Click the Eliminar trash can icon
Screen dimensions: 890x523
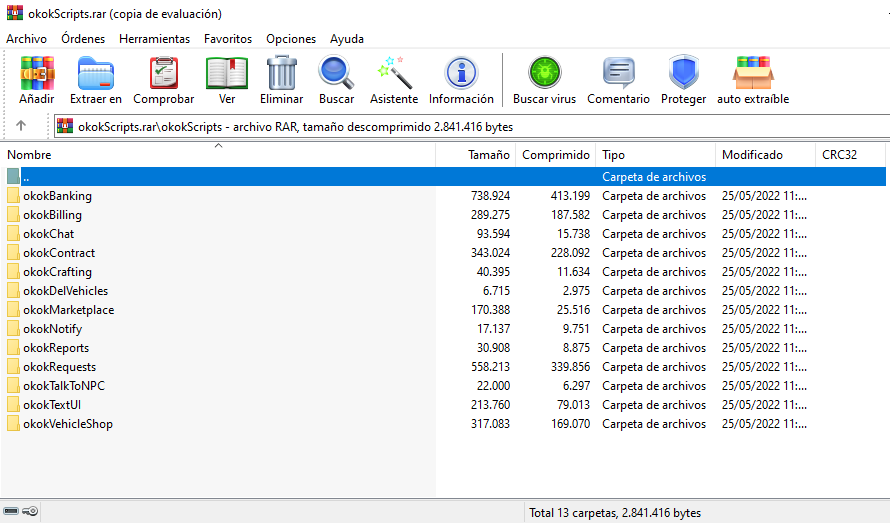coord(282,73)
